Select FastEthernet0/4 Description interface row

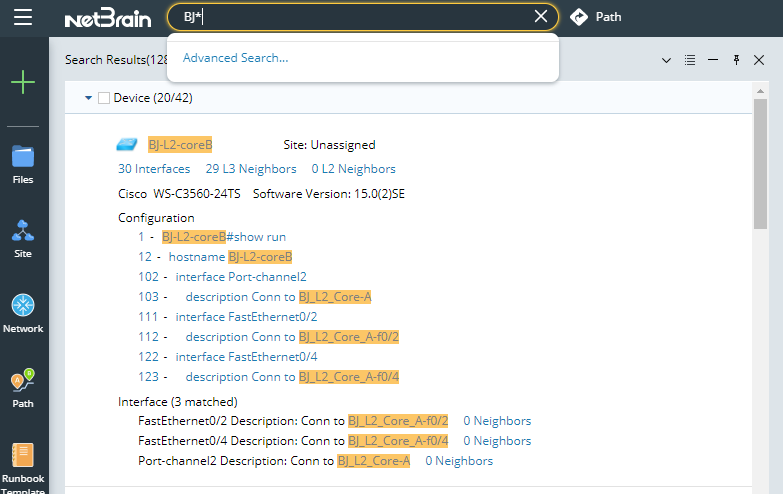(293, 441)
